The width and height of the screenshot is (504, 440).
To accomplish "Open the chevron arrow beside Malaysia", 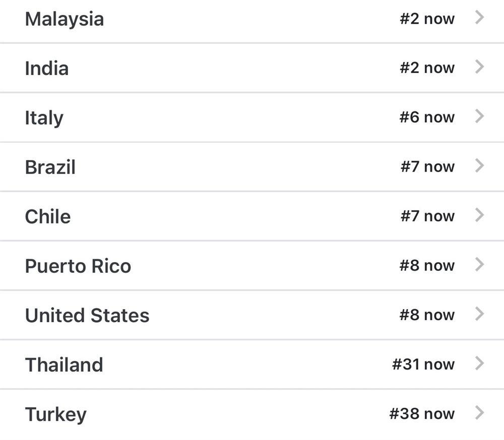I will [480, 18].
